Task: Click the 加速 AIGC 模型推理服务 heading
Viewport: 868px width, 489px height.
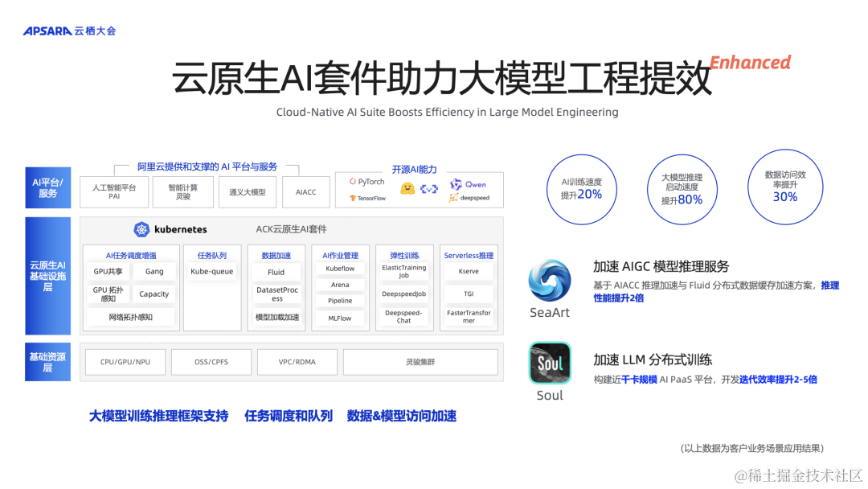Action: pyautogui.click(x=661, y=266)
